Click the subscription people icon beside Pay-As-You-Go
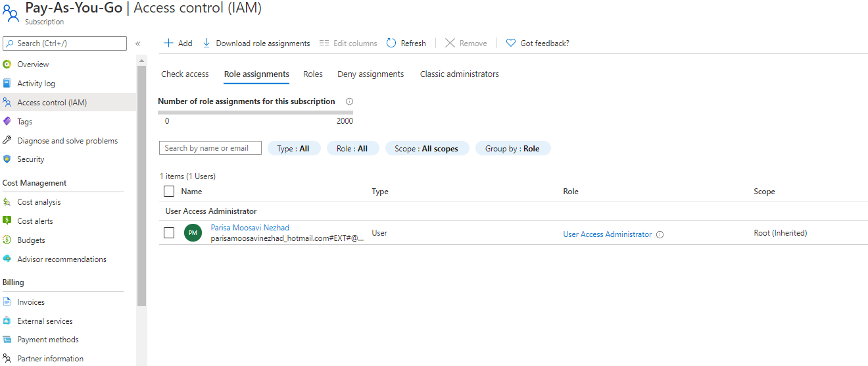The image size is (868, 366). (11, 13)
